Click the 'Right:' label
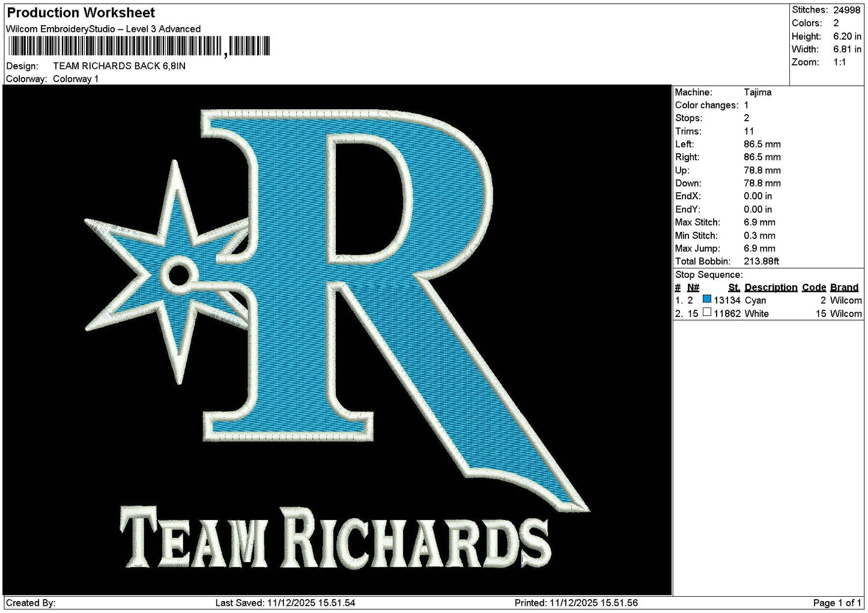The image size is (868, 613). (687, 157)
